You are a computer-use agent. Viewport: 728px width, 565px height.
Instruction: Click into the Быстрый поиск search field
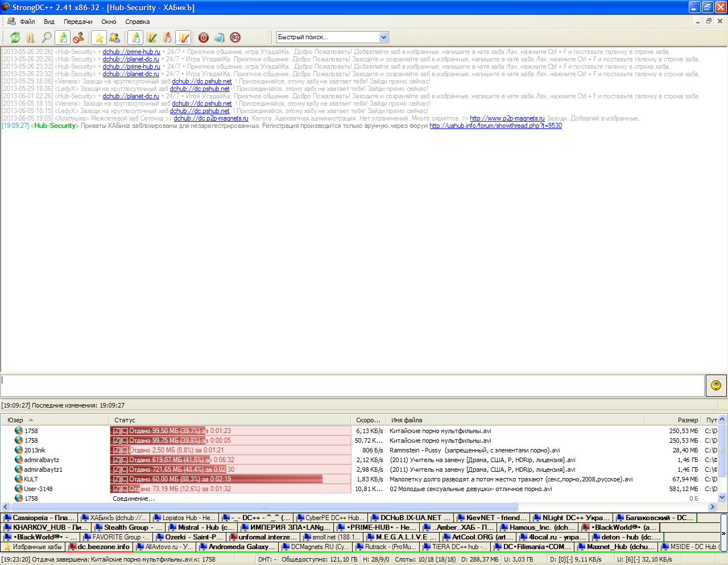click(x=327, y=38)
